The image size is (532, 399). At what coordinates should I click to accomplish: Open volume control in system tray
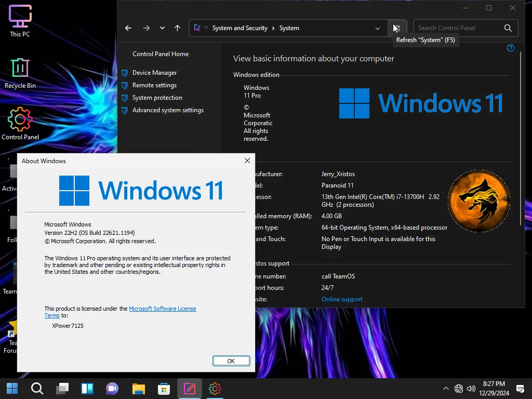471,389
